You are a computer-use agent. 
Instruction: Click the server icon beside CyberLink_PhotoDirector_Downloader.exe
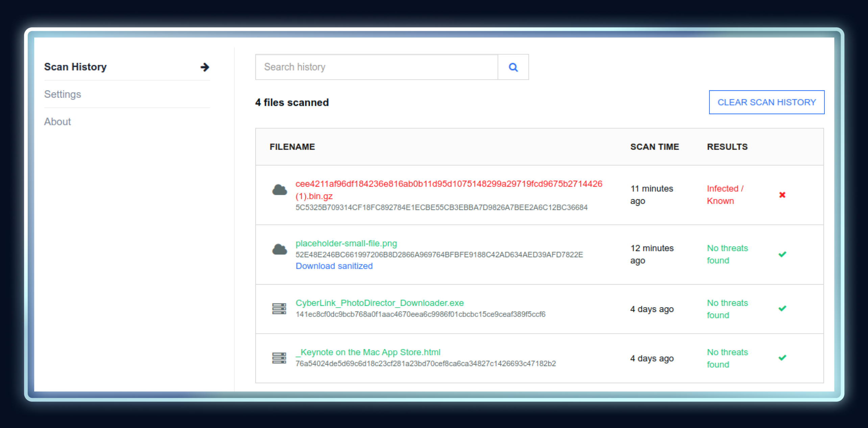(279, 309)
